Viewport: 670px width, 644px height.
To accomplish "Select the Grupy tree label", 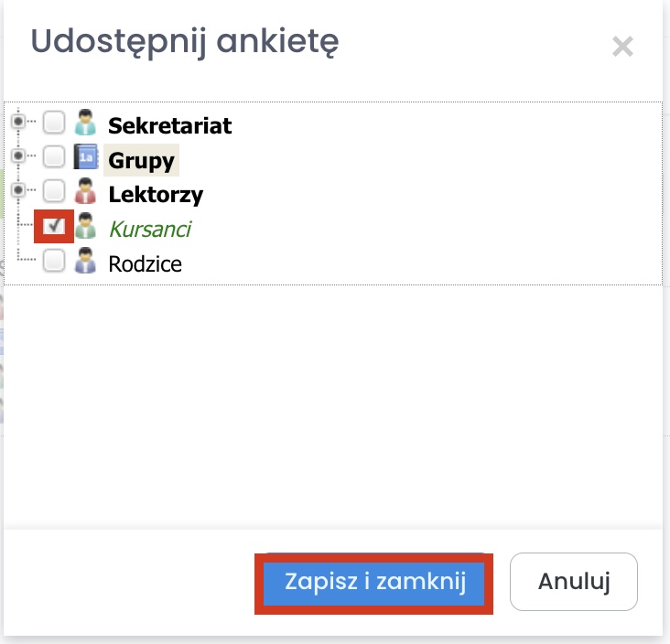I will pos(141,161).
